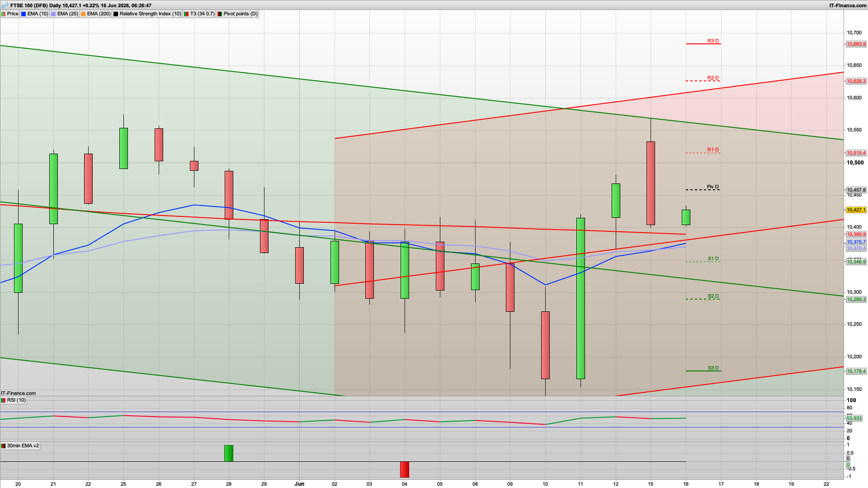This screenshot has height=488, width=868.
Task: Click the 10,700 price axis label
Action: [x=854, y=33]
